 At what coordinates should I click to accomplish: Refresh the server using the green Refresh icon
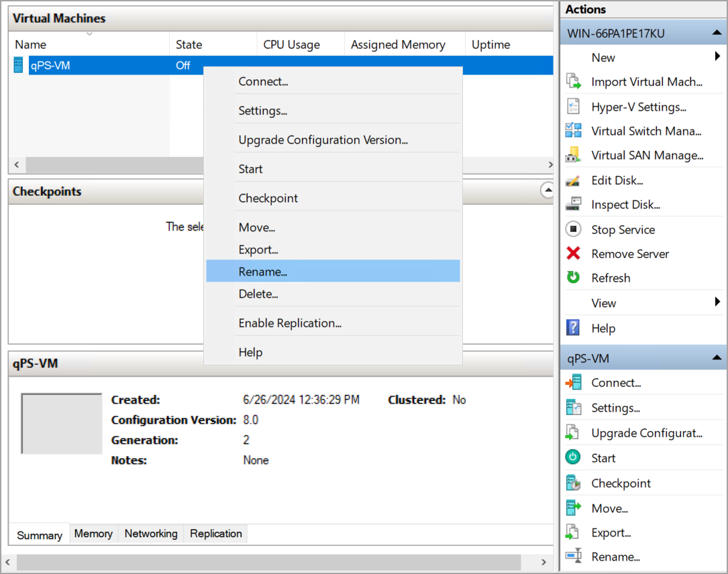(573, 278)
